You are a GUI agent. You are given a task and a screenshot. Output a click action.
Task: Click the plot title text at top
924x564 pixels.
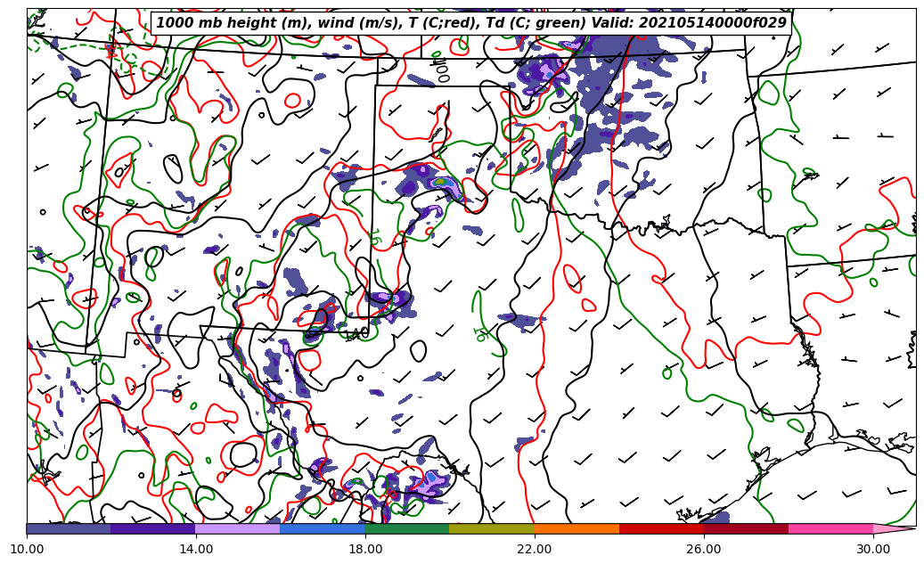(x=471, y=23)
